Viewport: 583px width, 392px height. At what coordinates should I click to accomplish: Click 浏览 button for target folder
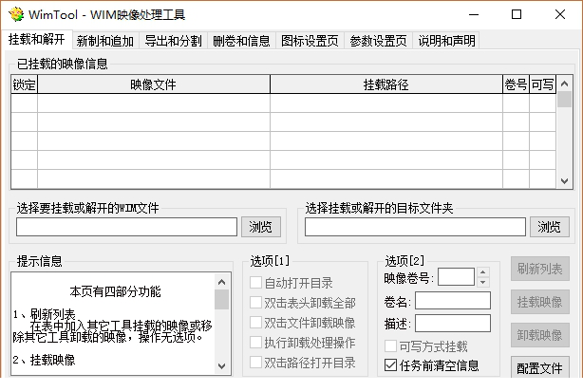click(x=549, y=227)
